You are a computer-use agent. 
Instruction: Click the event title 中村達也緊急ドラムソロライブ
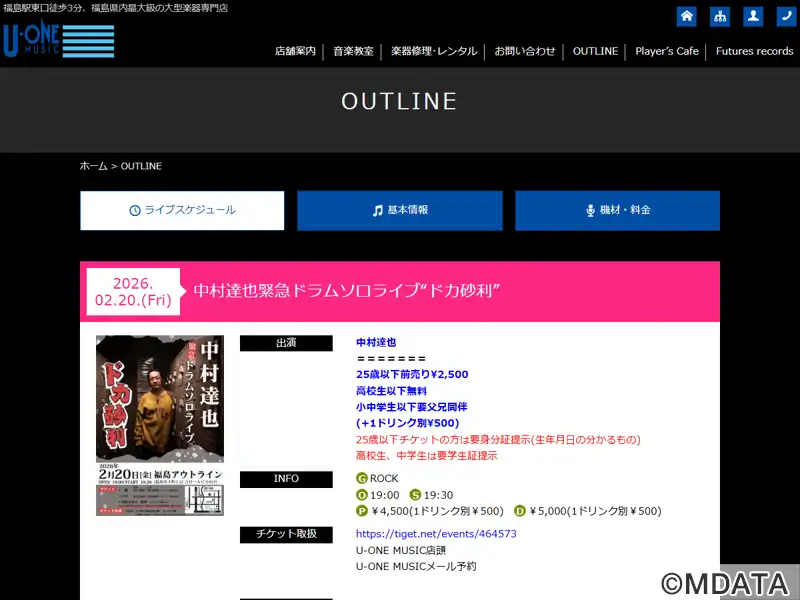coord(346,291)
